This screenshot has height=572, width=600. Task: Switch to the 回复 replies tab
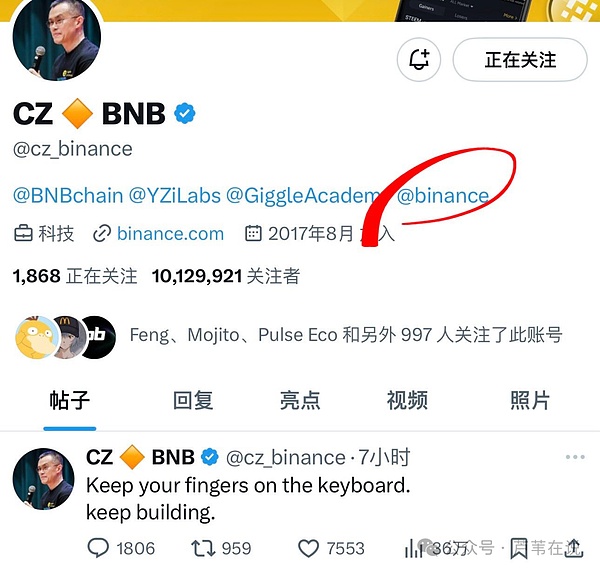(x=193, y=401)
